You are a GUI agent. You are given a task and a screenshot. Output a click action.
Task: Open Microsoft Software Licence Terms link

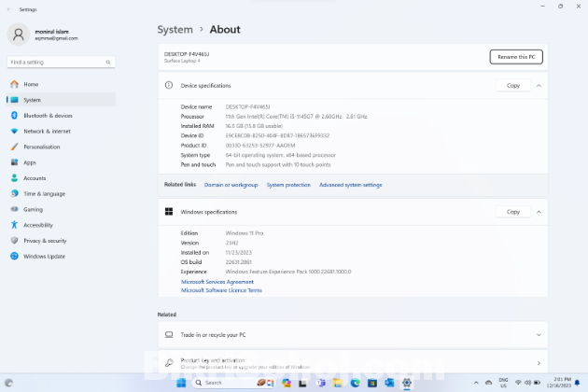[x=221, y=290]
